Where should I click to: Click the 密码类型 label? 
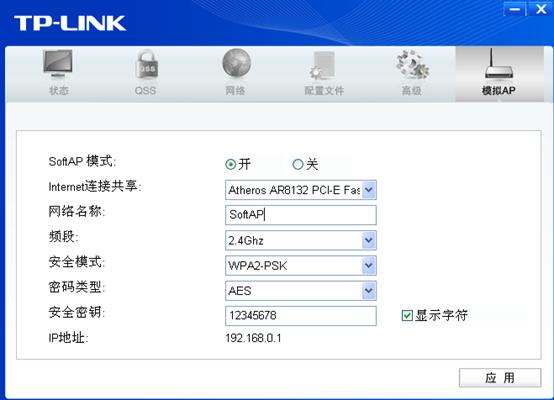point(77,287)
